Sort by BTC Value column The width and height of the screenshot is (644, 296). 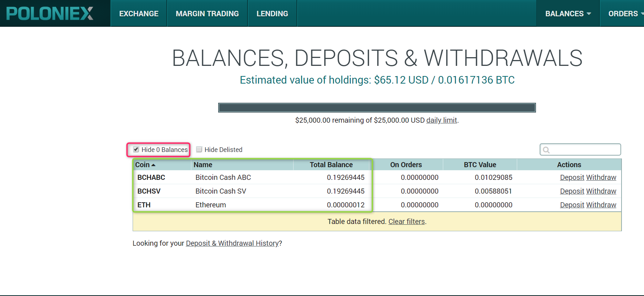(x=480, y=165)
